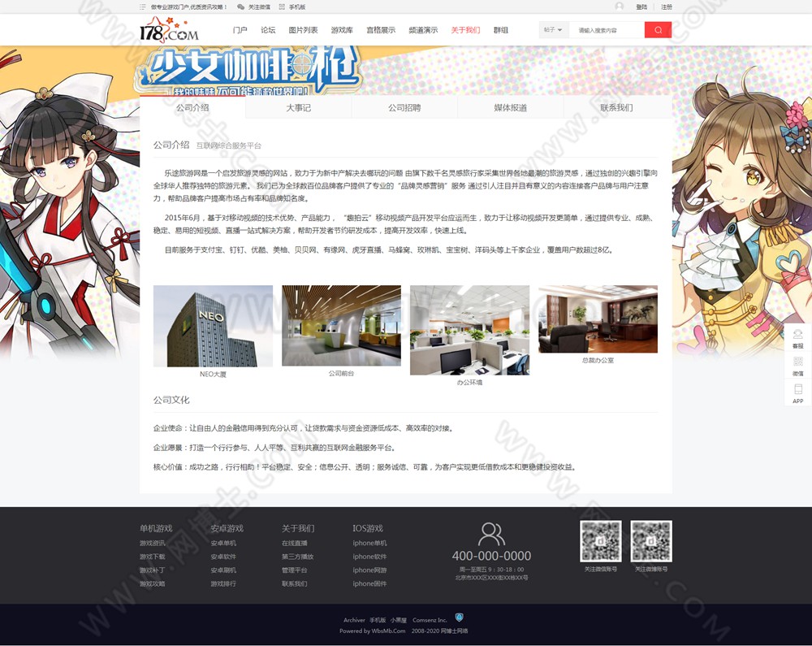The width and height of the screenshot is (812, 646).
Task: Open the 群组 nav menu item
Action: point(501,30)
